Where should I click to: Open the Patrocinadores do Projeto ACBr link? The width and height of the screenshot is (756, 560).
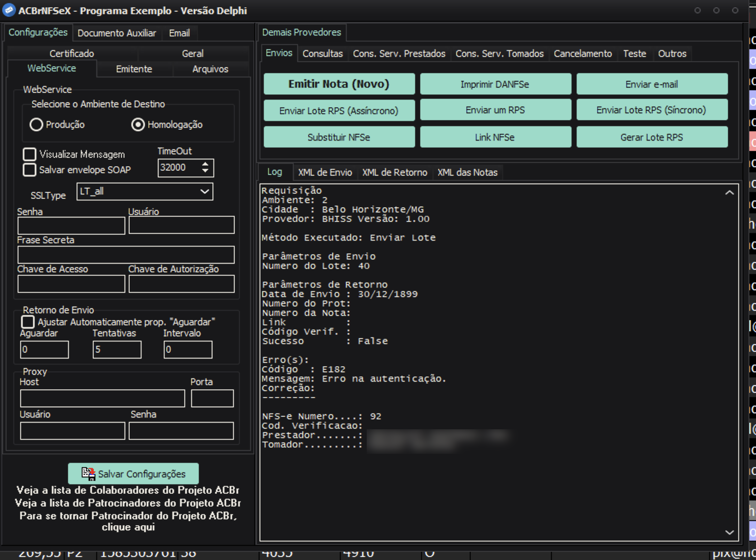pos(128,503)
